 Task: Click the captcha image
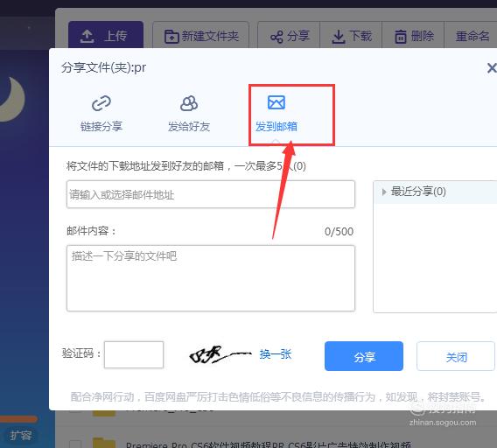220,354
